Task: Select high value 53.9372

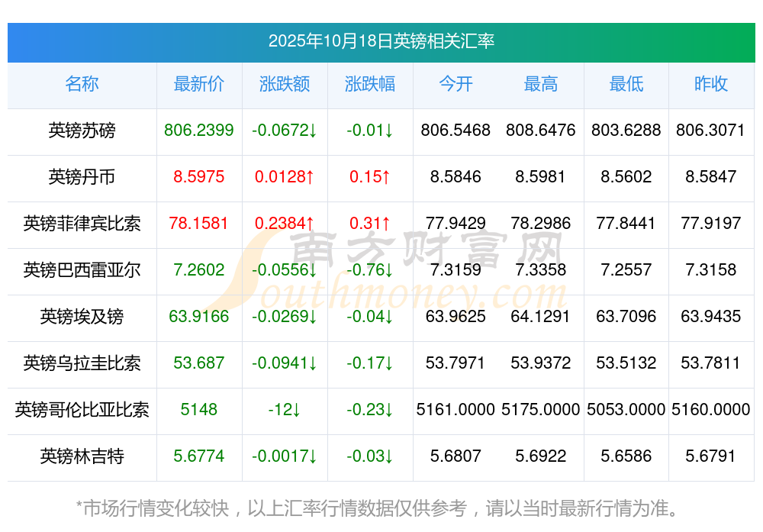Action: (541, 363)
